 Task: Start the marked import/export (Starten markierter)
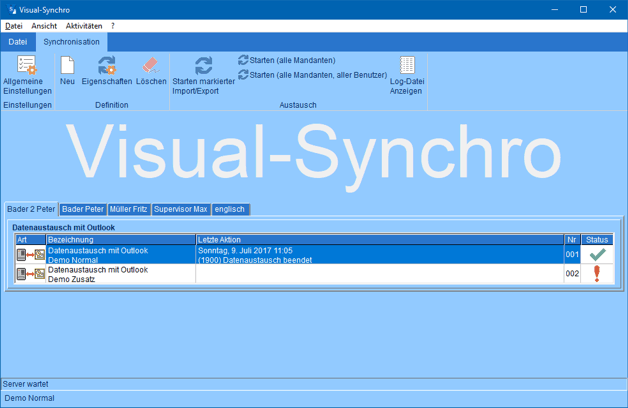(203, 65)
